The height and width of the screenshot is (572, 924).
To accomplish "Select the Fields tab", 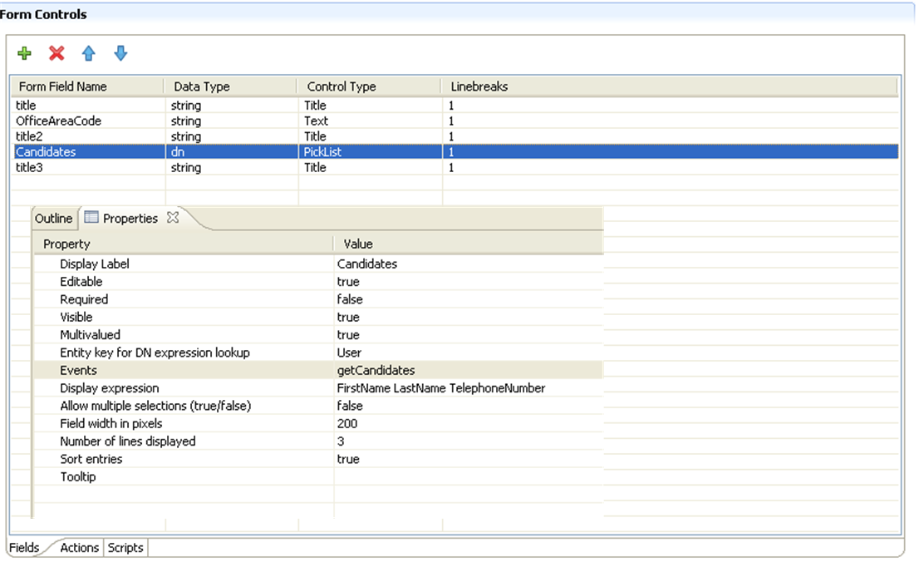I will (24, 548).
